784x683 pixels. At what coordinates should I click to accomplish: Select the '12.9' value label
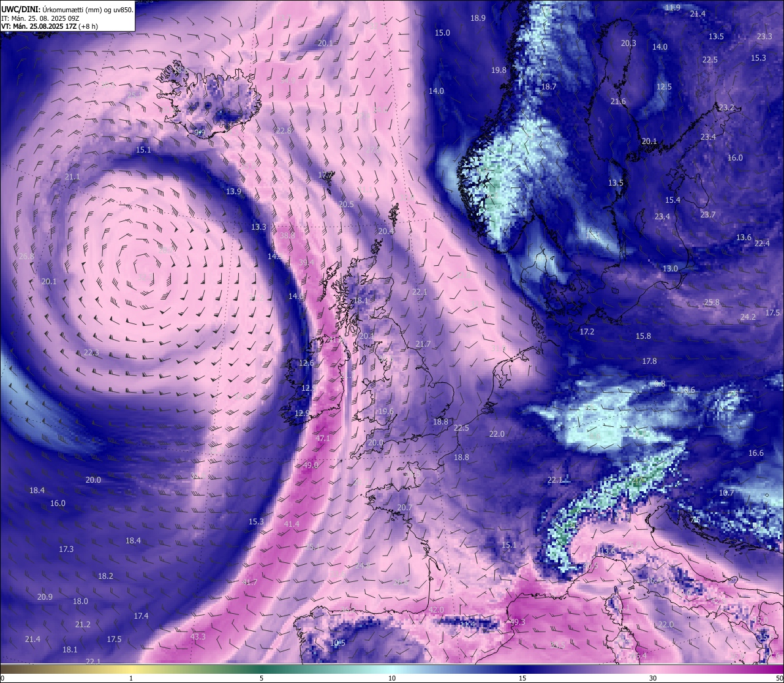[x=302, y=413]
